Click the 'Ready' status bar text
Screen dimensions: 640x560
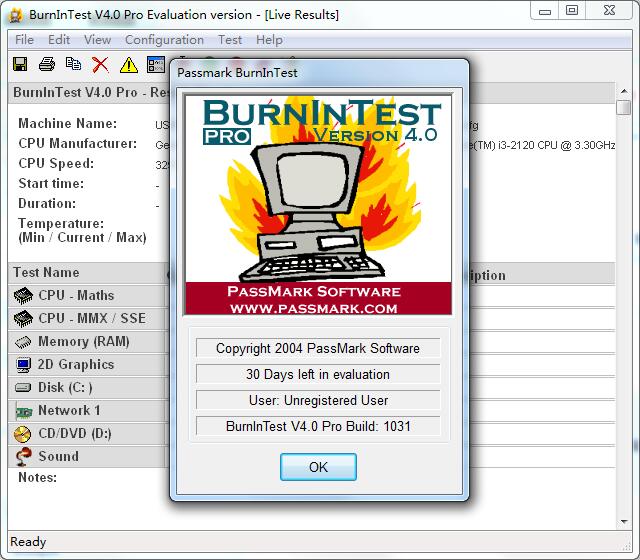[x=28, y=542]
